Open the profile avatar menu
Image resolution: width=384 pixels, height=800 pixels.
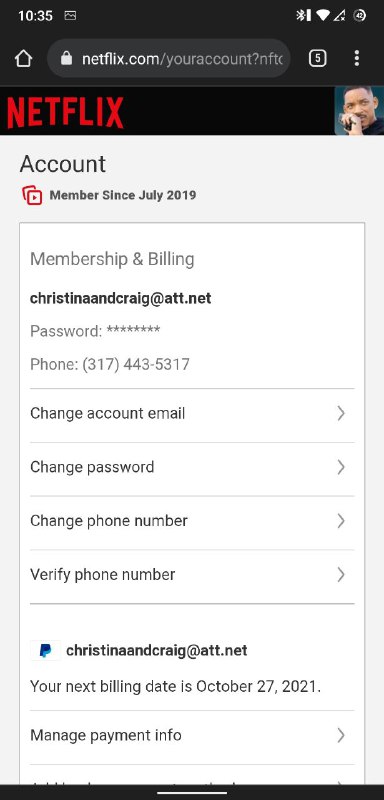[x=359, y=111]
